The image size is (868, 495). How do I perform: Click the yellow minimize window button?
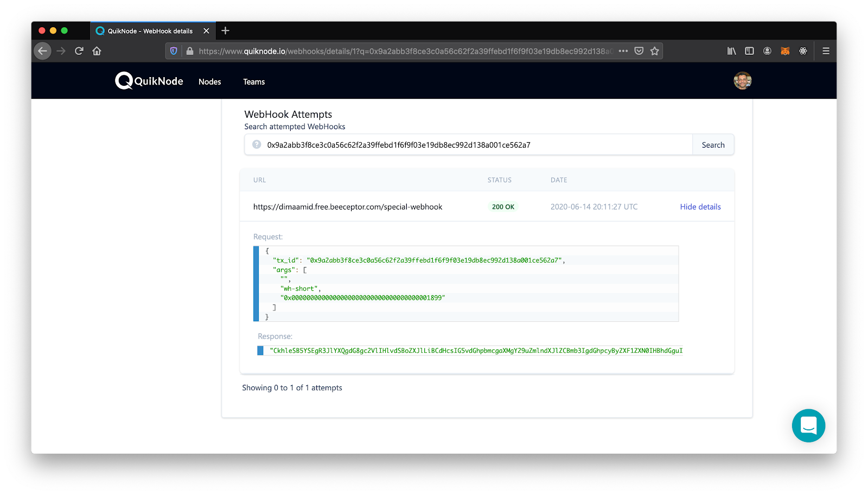(53, 30)
